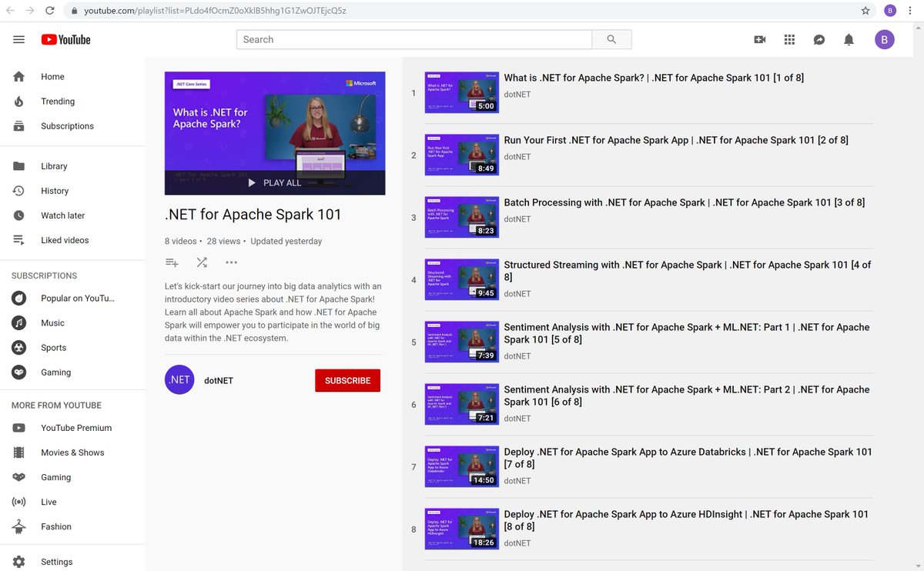This screenshot has width=924, height=571.
Task: Open the account avatar B on YouTube
Action: pos(885,39)
